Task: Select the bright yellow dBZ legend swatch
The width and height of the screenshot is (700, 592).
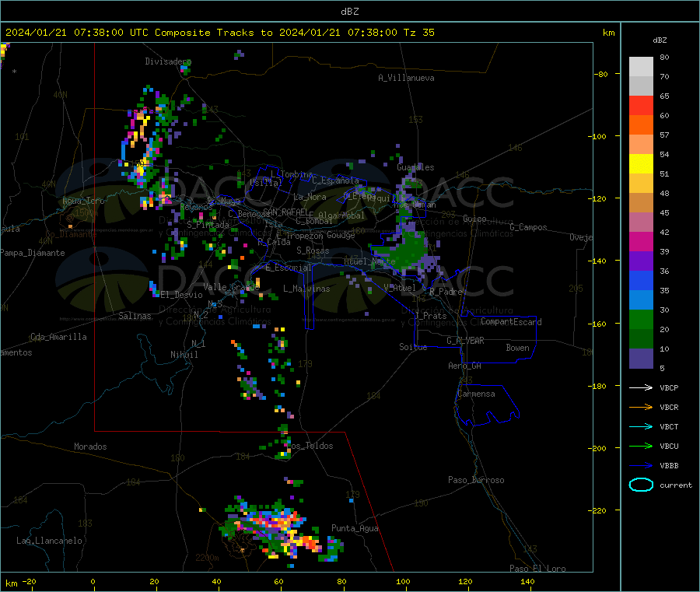Action: pyautogui.click(x=641, y=163)
